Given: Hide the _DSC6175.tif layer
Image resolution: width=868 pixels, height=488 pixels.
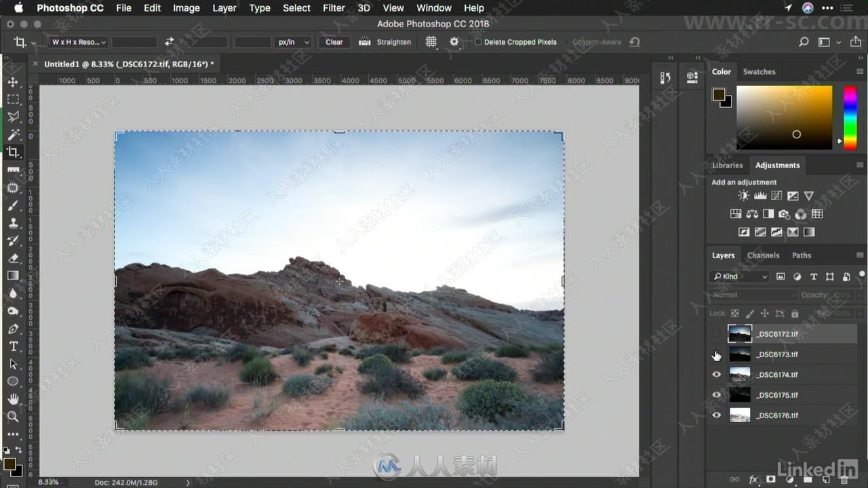Looking at the screenshot, I should tap(717, 395).
